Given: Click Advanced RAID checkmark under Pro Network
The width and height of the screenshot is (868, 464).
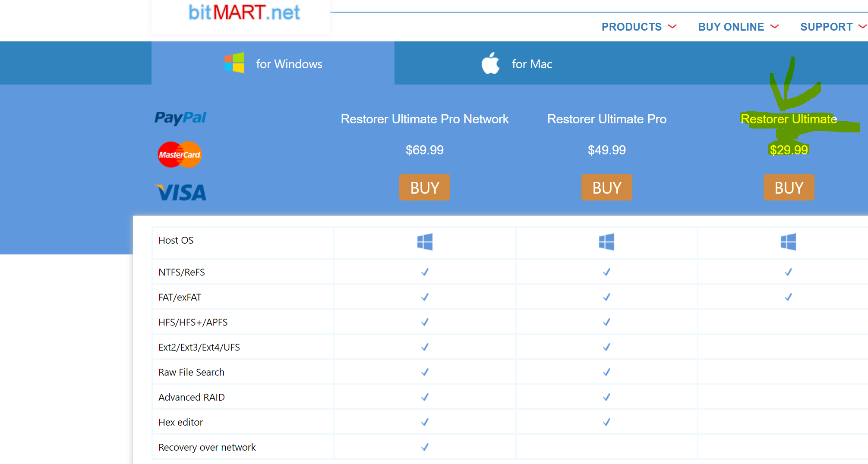Looking at the screenshot, I should pyautogui.click(x=425, y=397).
